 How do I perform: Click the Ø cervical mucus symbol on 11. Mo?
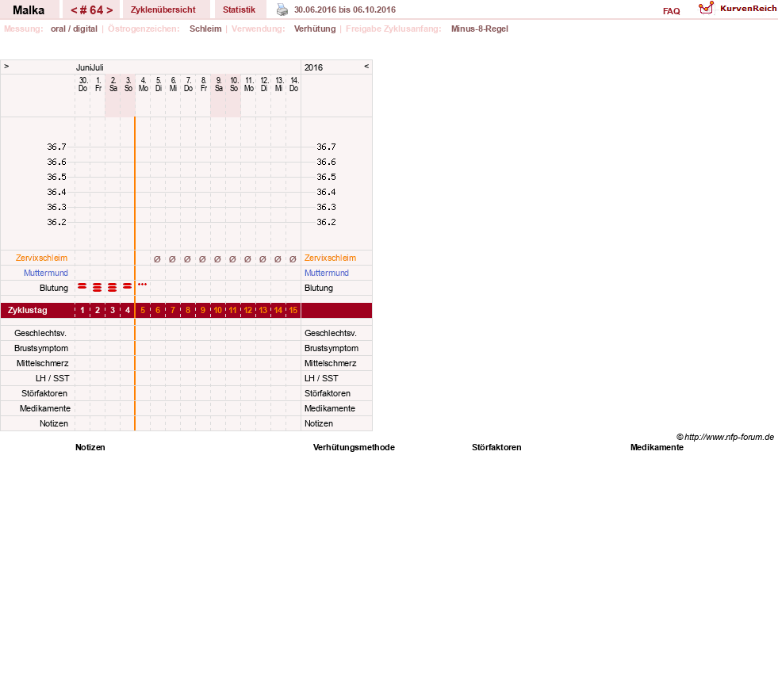(247, 259)
